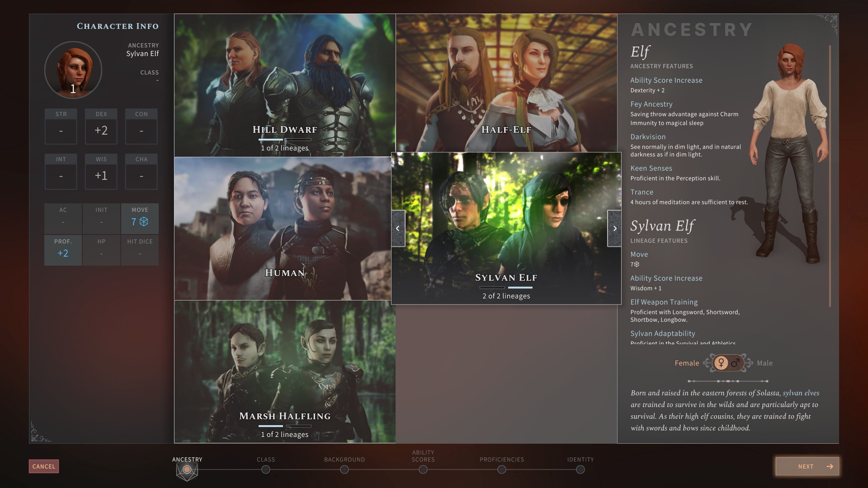Click the Ancestry step hexagon icon
Image resolution: width=868 pixels, height=488 pixels.
187,470
